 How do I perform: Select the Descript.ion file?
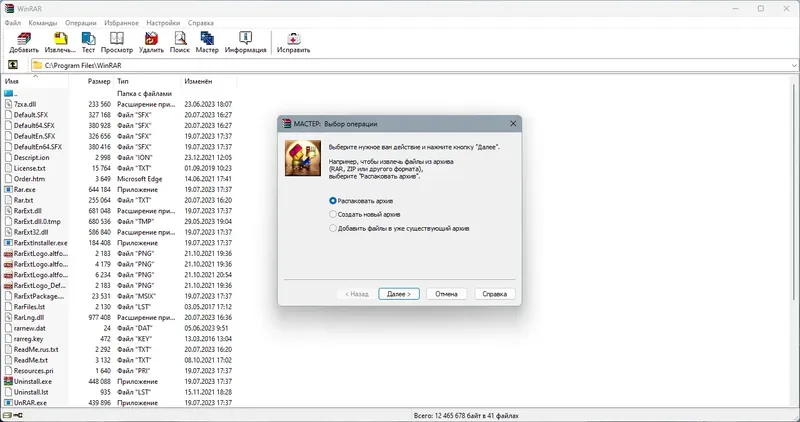pos(31,157)
